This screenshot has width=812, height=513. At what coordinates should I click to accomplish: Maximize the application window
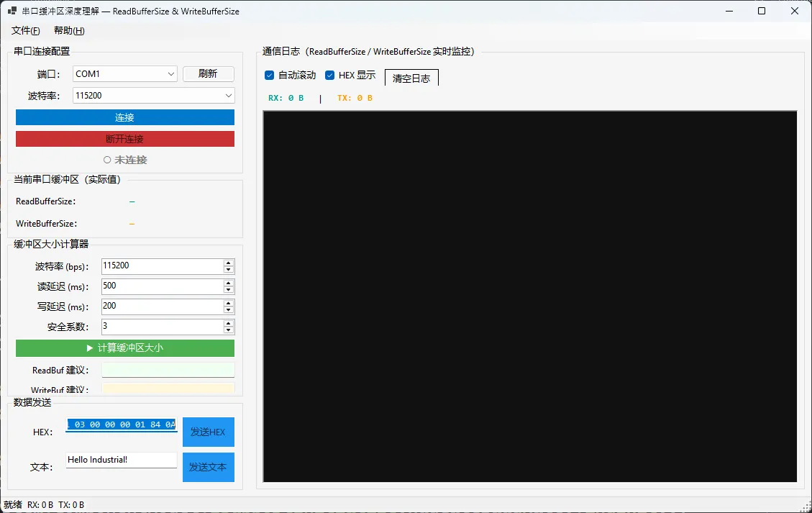[x=762, y=11]
